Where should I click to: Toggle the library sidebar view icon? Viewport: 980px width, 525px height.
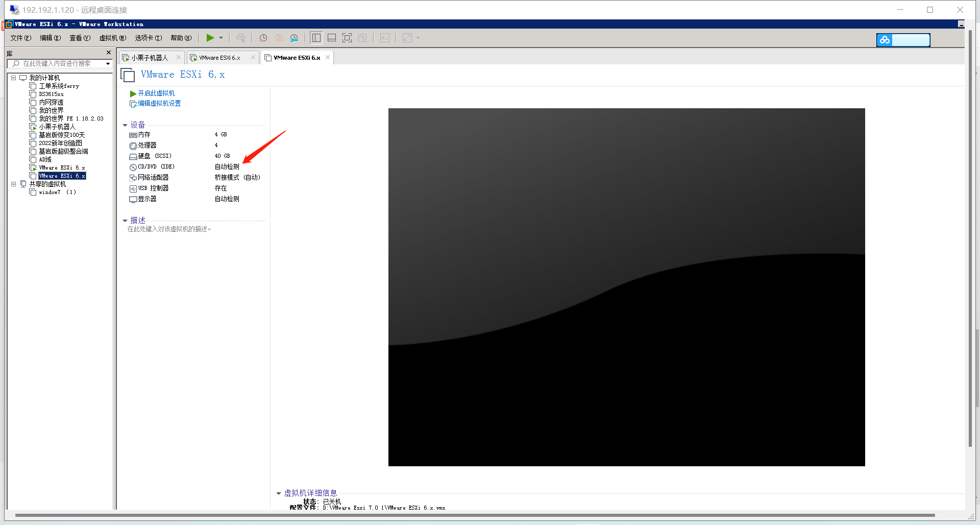pyautogui.click(x=316, y=38)
